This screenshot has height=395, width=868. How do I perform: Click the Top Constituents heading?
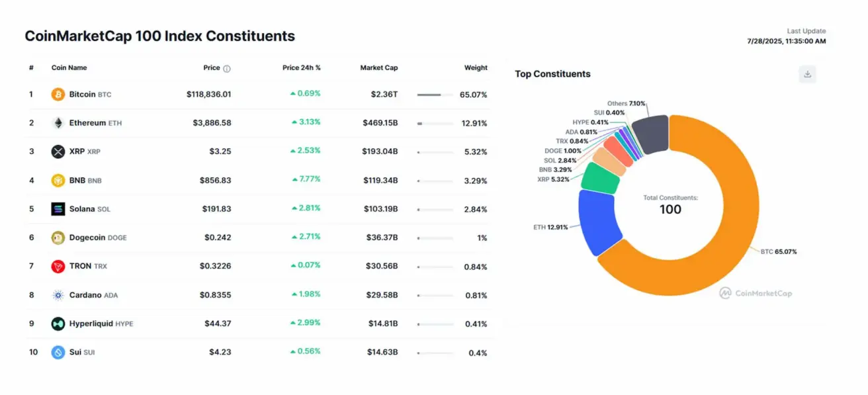552,74
